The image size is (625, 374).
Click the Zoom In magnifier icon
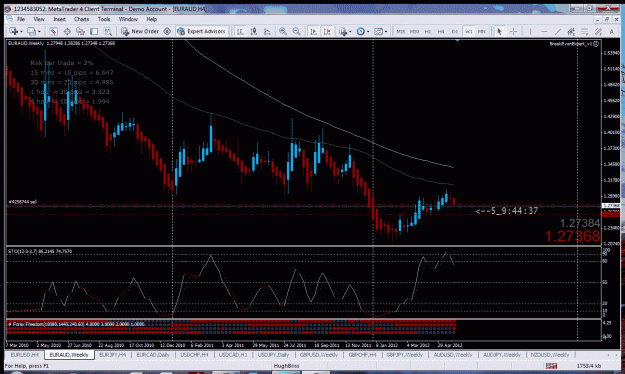(x=283, y=31)
